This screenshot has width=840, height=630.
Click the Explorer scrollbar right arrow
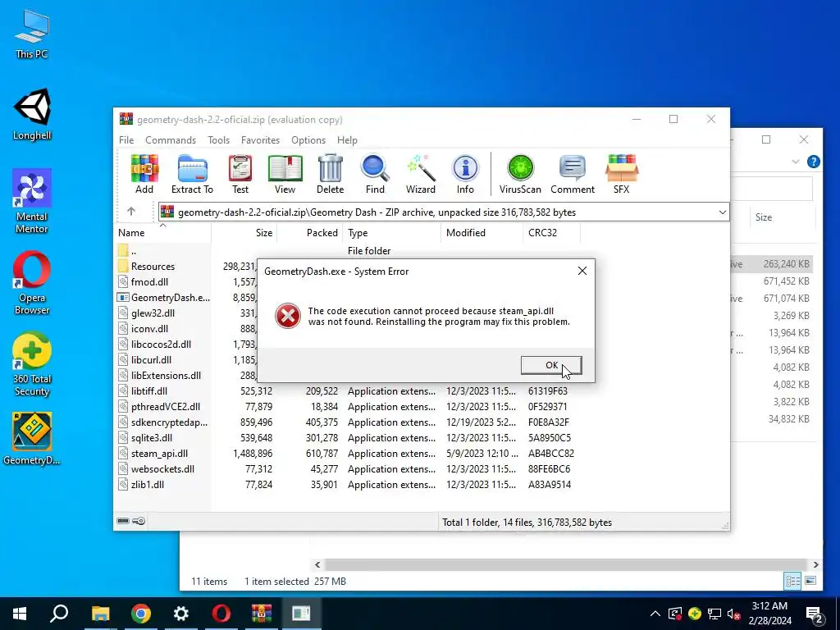(x=815, y=564)
